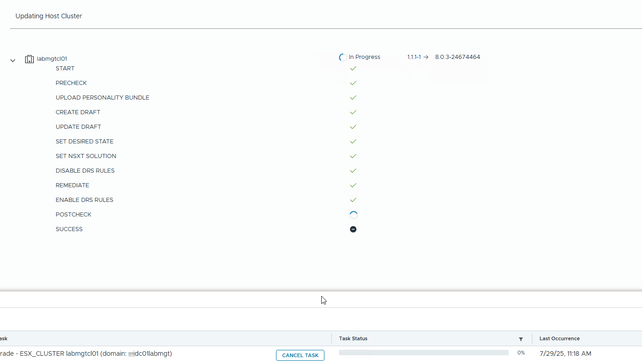Click the SET DESIRED STATE checkmark
This screenshot has width=642, height=364.
point(353,141)
